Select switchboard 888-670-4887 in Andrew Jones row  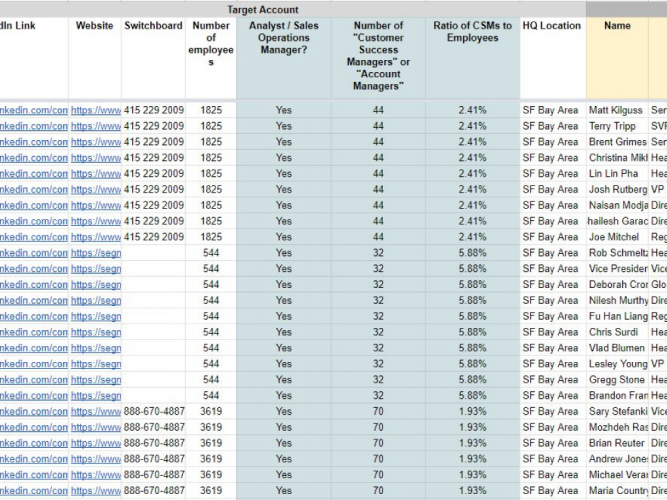[154, 459]
